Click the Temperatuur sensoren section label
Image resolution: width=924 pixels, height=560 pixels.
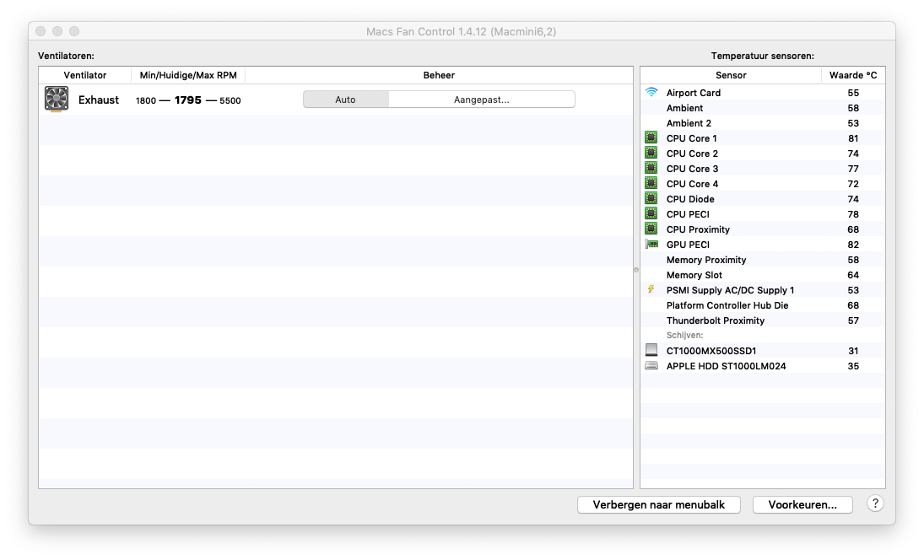762,56
